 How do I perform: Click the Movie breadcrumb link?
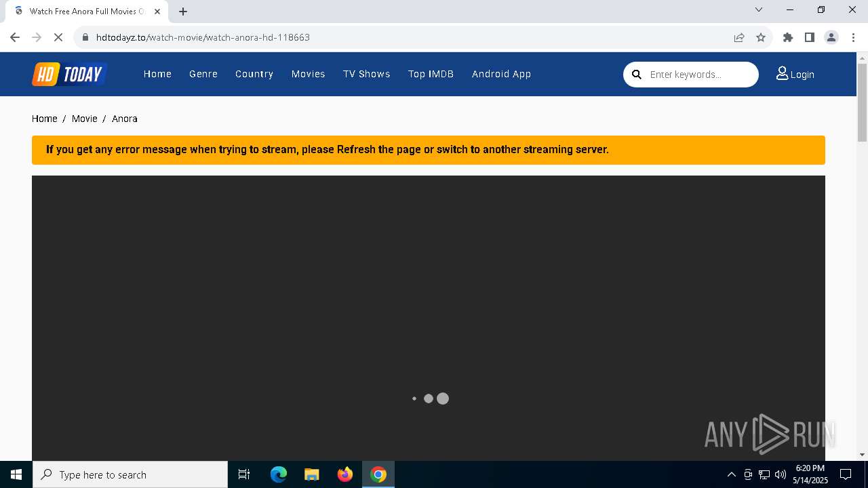pyautogui.click(x=85, y=119)
